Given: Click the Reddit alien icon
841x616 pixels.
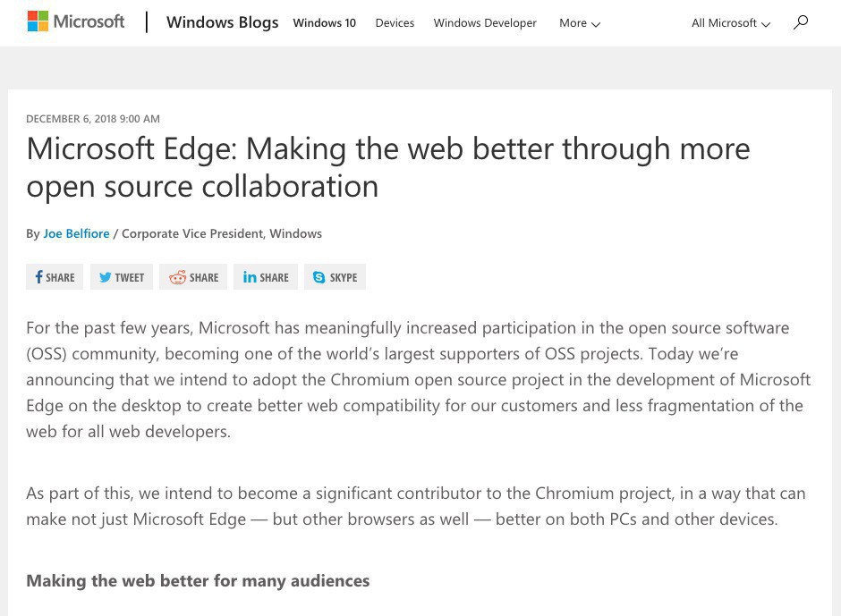Looking at the screenshot, I should point(177,277).
